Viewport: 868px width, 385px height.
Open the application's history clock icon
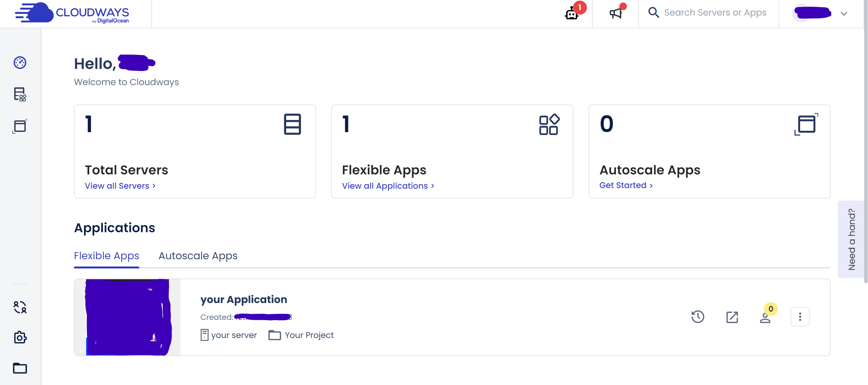coord(698,316)
